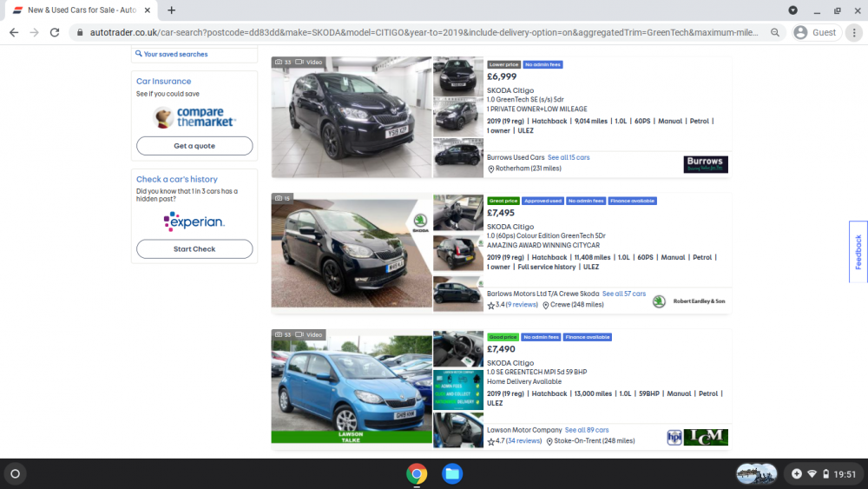Screen dimensions: 868x489
Task: Click the £6,999 price
Action: [x=502, y=76]
